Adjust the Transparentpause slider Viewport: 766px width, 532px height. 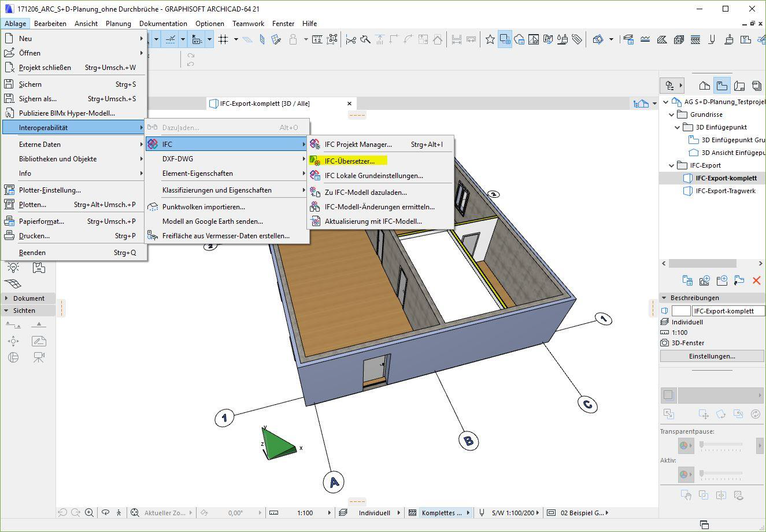click(x=721, y=445)
